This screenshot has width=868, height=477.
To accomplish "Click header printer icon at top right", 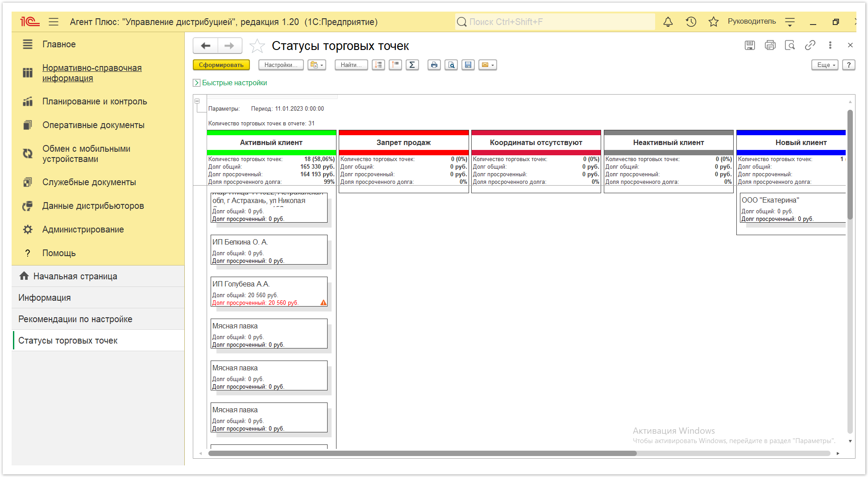I will (770, 45).
